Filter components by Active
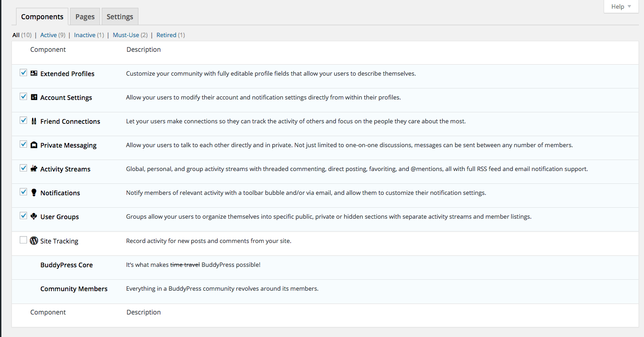Image resolution: width=644 pixels, height=337 pixels. click(49, 35)
